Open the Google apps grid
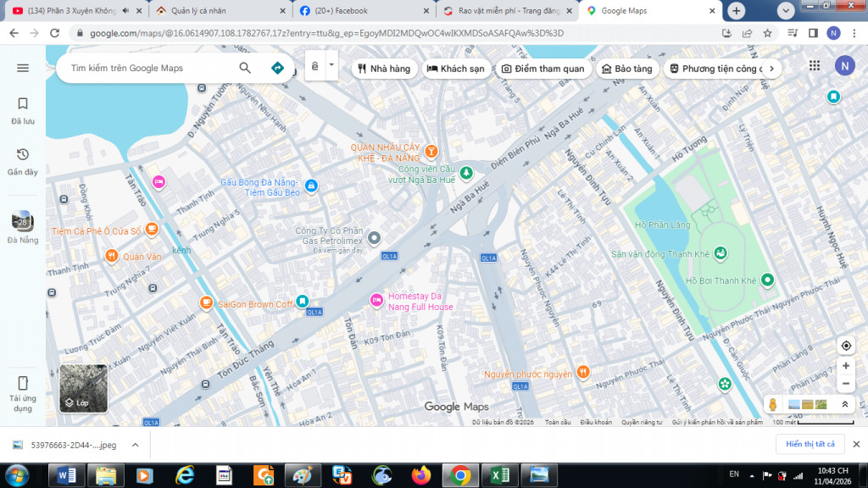 tap(815, 66)
